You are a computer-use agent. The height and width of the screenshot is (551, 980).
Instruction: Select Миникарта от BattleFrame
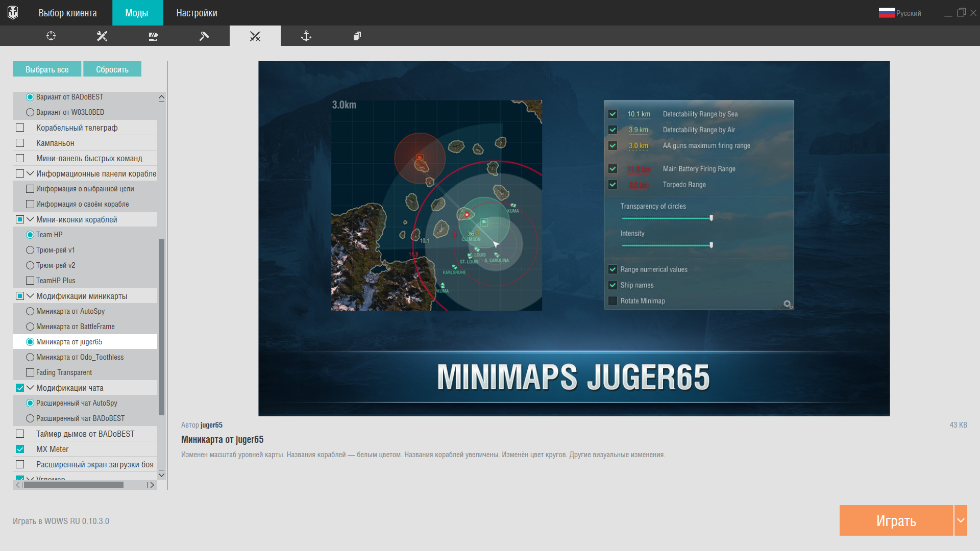pos(30,327)
